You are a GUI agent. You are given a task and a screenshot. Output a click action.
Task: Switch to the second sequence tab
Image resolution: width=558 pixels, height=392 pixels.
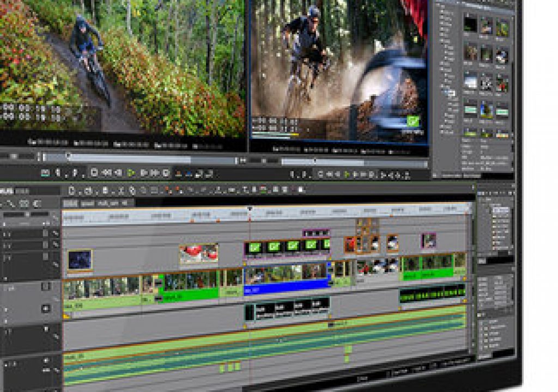coord(87,204)
